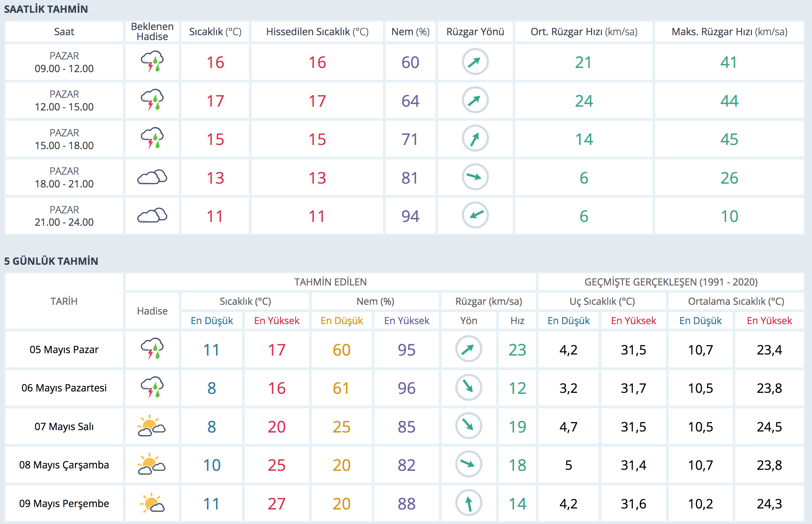Click wind direction arrow for 21.00 - 24.00
The image size is (812, 524).
[x=475, y=215]
